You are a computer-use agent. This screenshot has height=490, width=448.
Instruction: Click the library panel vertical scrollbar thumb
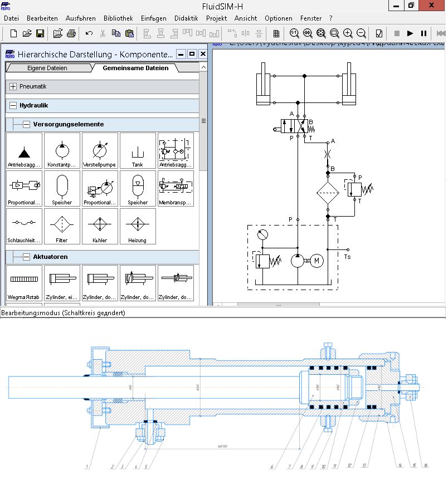(203, 121)
